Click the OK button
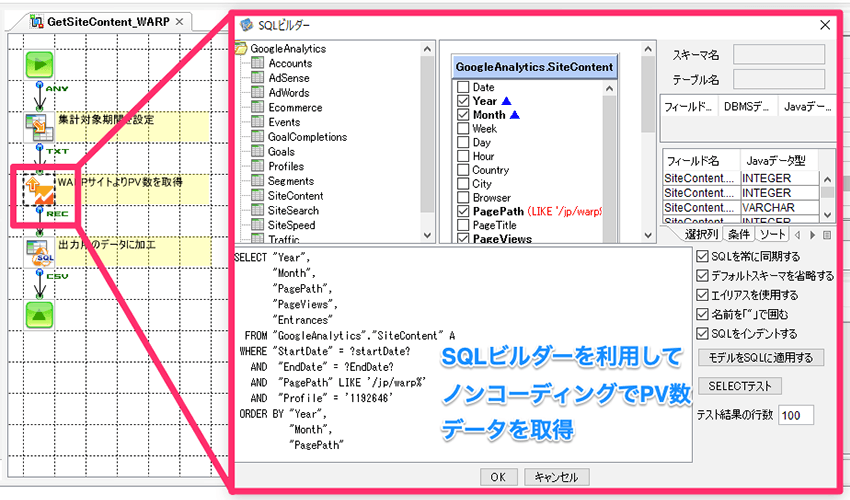850x500 pixels. (498, 477)
